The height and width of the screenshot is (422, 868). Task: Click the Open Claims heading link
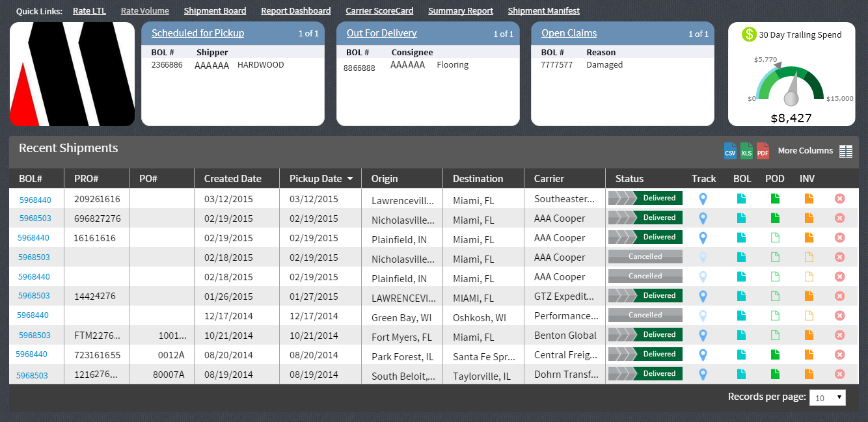(569, 33)
